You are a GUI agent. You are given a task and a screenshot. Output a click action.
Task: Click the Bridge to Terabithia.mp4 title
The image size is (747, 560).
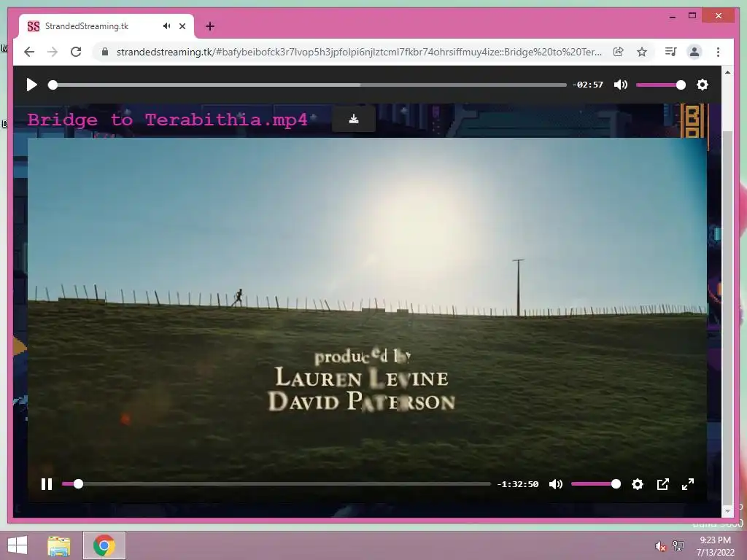[x=168, y=120]
